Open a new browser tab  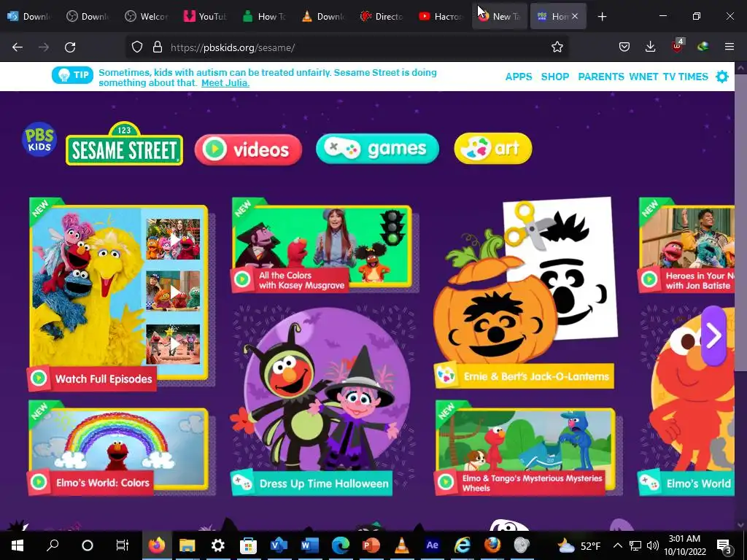pos(602,17)
